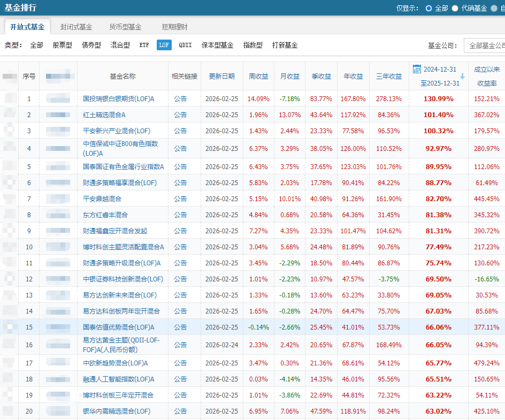Select the ETF fund type filter

pos(144,45)
